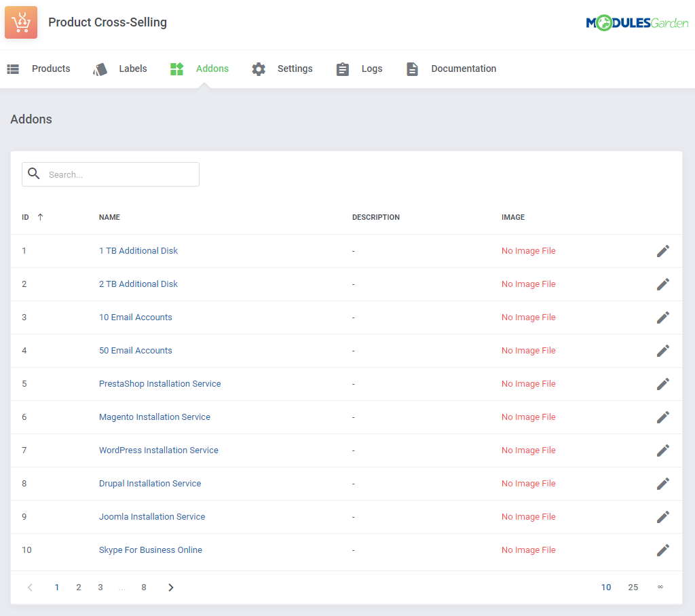Image resolution: width=695 pixels, height=616 pixels.
Task: Click the search magnifier icon
Action: pyautogui.click(x=34, y=174)
